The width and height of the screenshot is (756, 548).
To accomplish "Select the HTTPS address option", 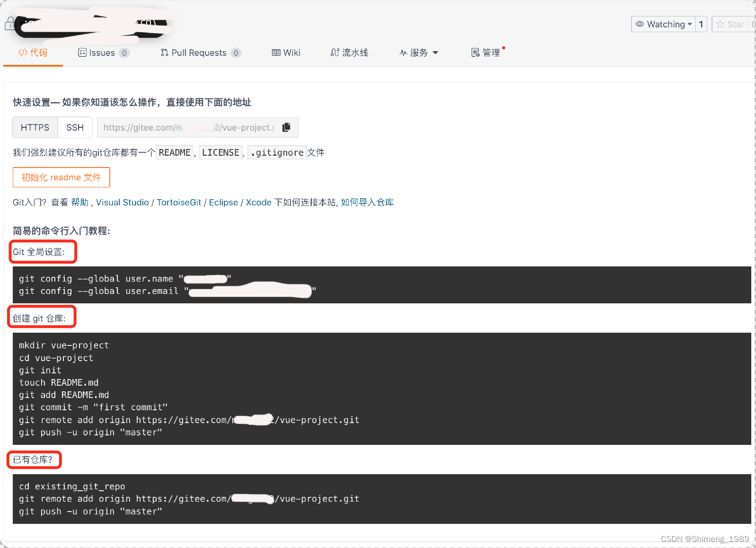I will (35, 127).
